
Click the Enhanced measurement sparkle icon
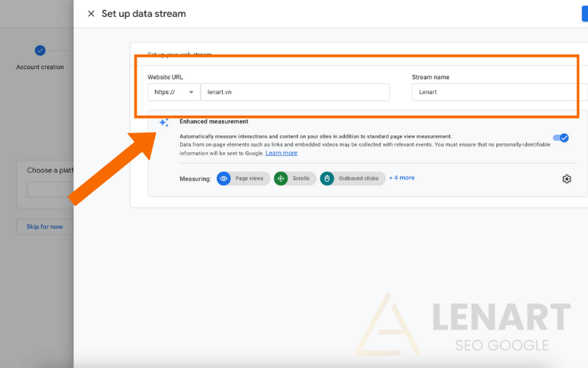click(164, 122)
